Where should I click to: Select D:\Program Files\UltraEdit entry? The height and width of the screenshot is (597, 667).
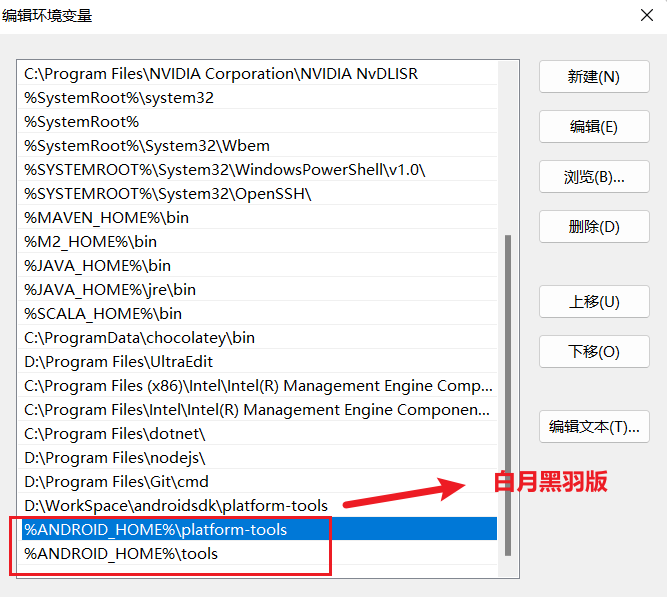(x=257, y=362)
